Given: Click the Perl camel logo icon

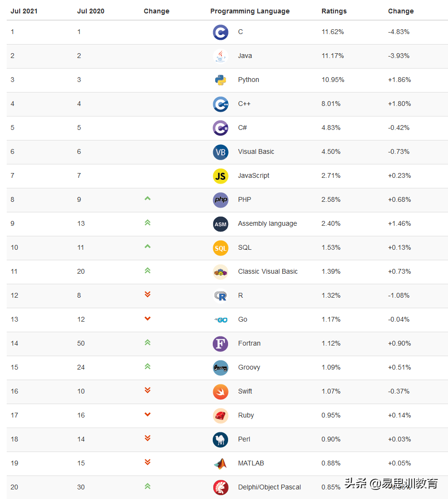Looking at the screenshot, I should 220,440.
